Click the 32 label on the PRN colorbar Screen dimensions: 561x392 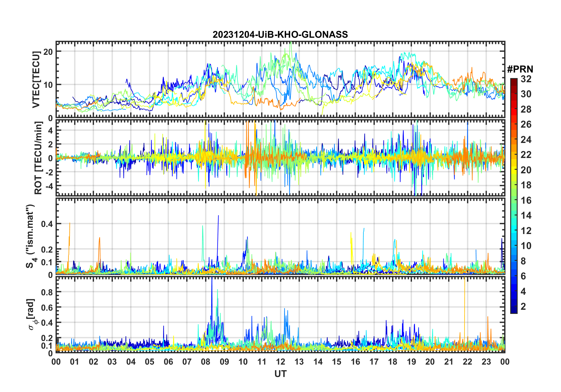526,79
